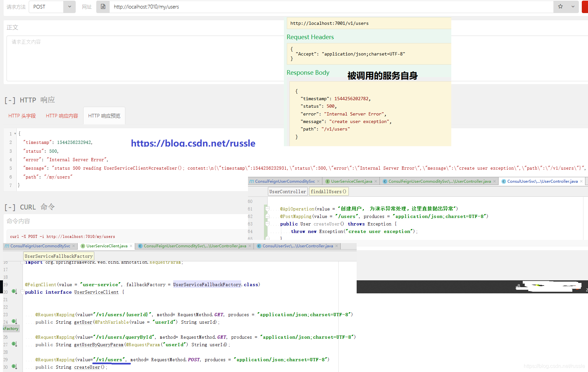Click the UserServiceFallbackFactory breadcrumb
The image size is (588, 372).
click(x=59, y=256)
